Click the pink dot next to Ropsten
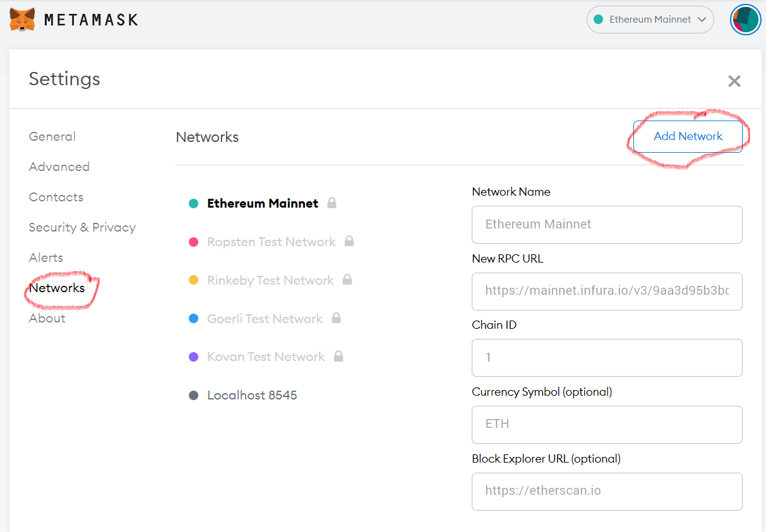 pos(194,242)
